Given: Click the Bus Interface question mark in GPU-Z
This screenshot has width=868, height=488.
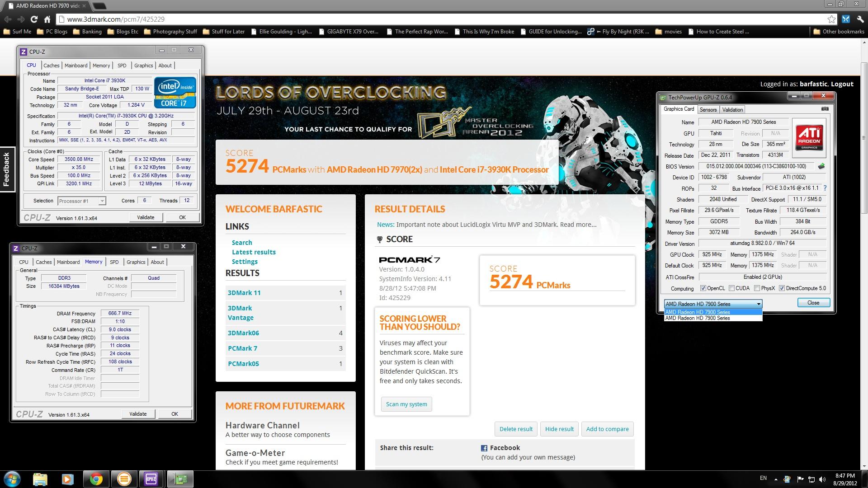Looking at the screenshot, I should click(825, 188).
